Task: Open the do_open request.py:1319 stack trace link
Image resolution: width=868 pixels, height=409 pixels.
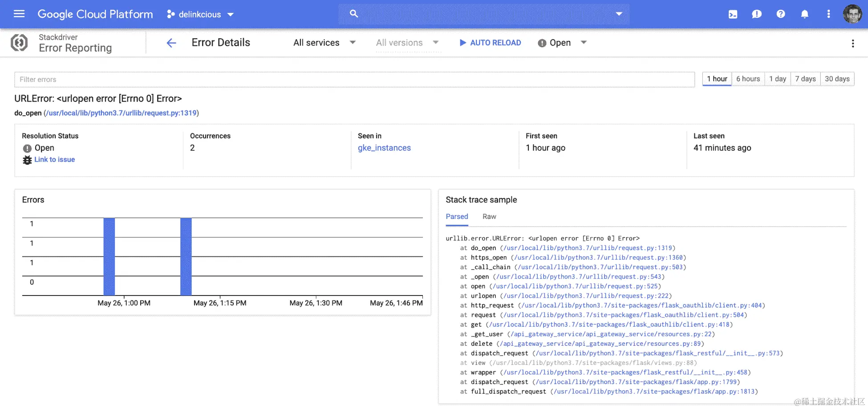Action: [x=588, y=248]
